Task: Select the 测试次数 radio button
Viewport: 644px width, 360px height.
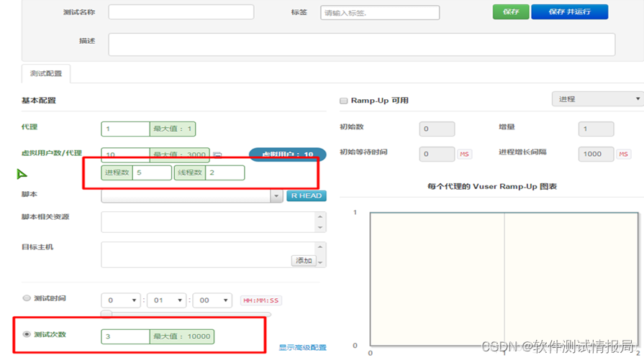Action: click(x=27, y=334)
